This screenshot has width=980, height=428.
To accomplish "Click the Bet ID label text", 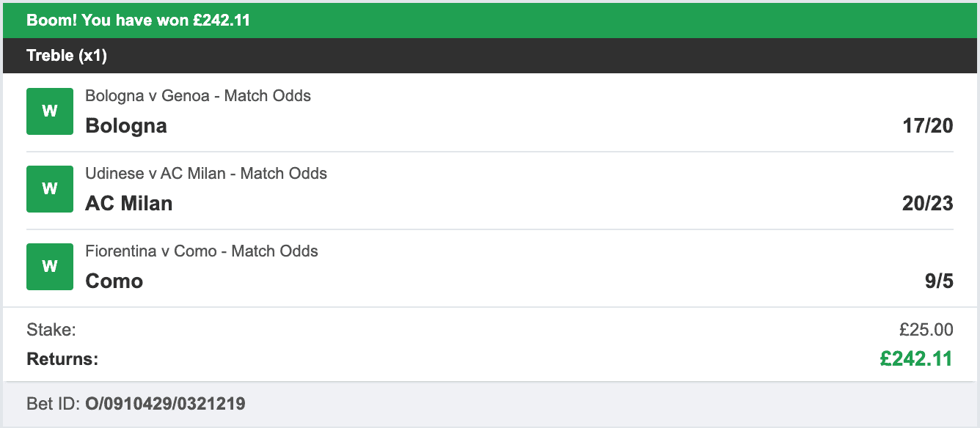I will point(54,403).
